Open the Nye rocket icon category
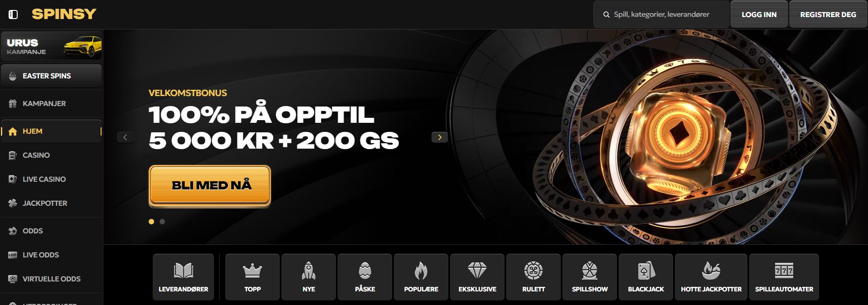 (x=309, y=277)
